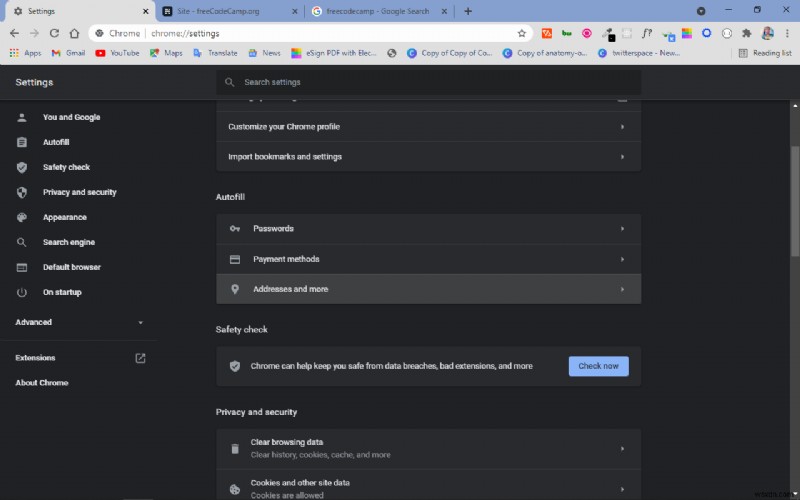The image size is (800, 500).
Task: Click the tab search dropdown circle
Action: click(701, 11)
